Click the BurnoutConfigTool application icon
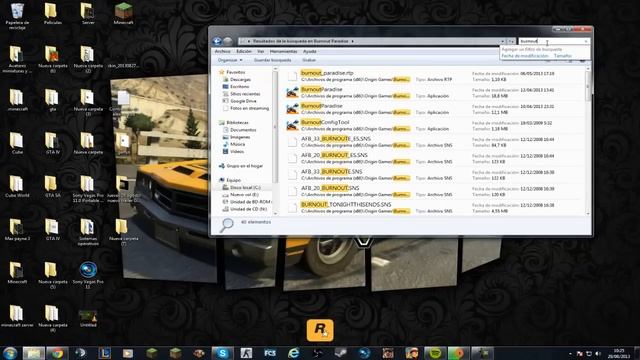Viewport: 640px width, 360px height. coord(292,125)
